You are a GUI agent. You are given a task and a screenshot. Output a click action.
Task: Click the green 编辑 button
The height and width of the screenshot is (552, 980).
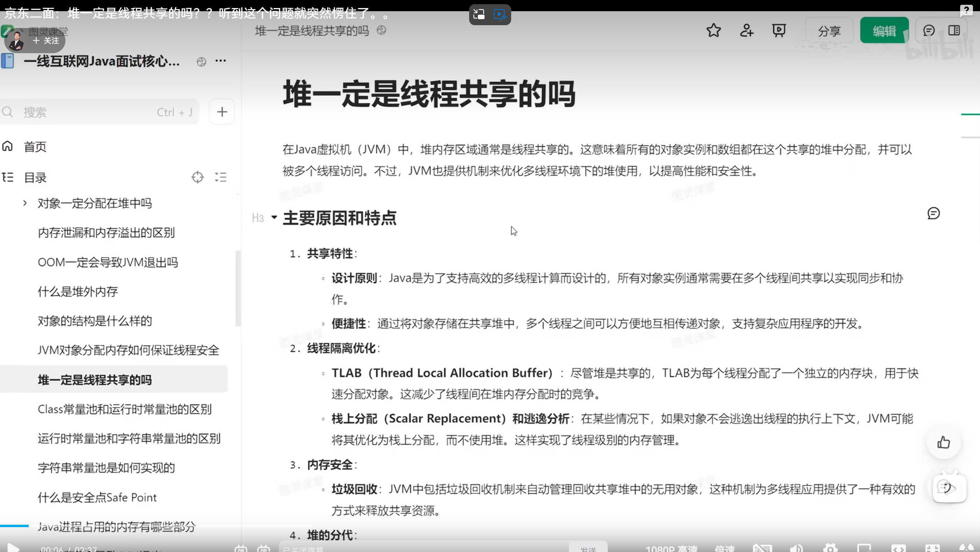[x=884, y=30]
